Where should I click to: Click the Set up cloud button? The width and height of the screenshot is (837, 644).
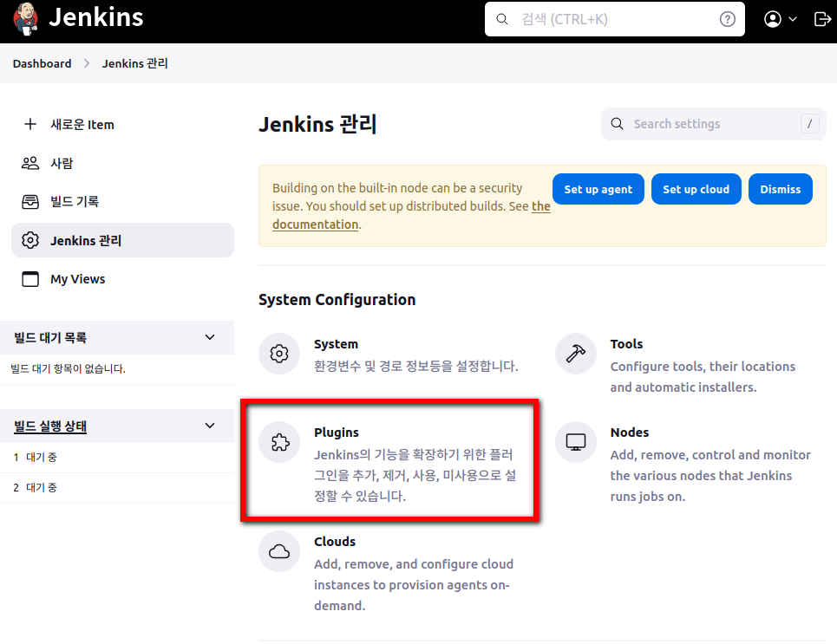[696, 189]
